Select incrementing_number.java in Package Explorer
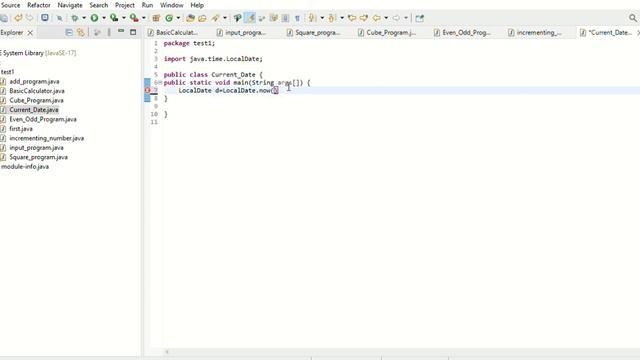640x360 pixels. point(47,138)
